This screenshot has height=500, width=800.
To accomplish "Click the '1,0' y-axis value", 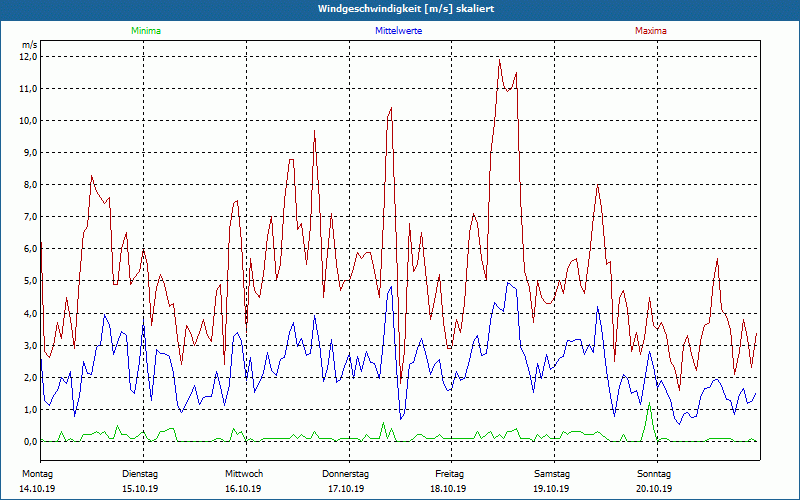I will tap(30, 410).
